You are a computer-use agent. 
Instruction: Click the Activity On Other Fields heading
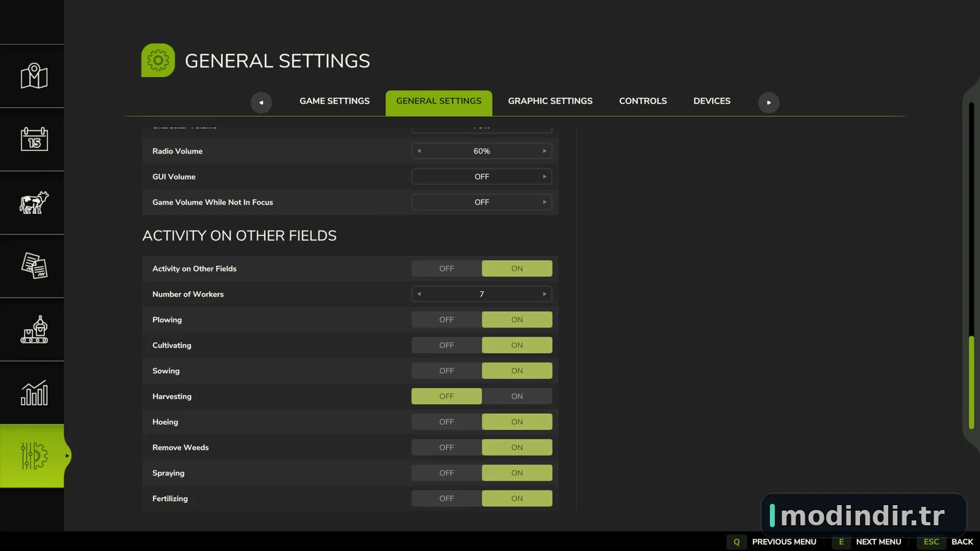(239, 236)
